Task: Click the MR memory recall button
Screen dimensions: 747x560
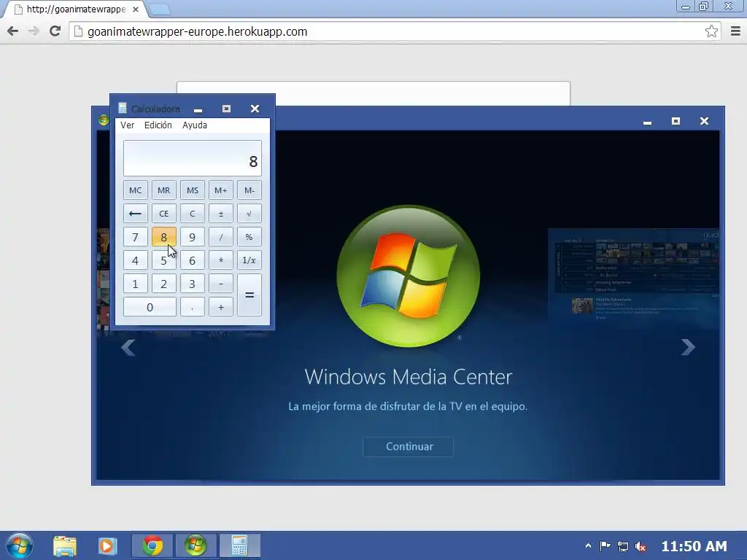Action: [x=164, y=190]
